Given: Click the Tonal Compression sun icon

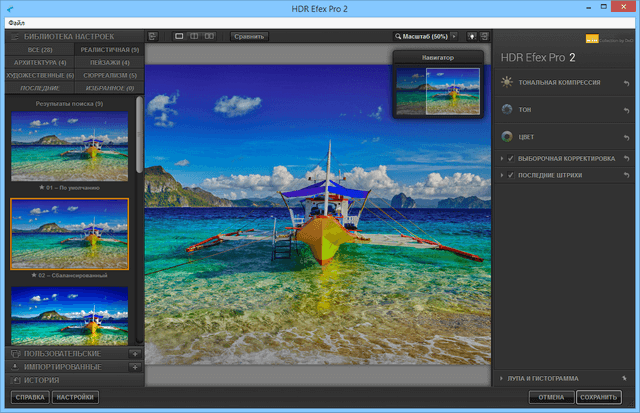Looking at the screenshot, I should click(508, 82).
